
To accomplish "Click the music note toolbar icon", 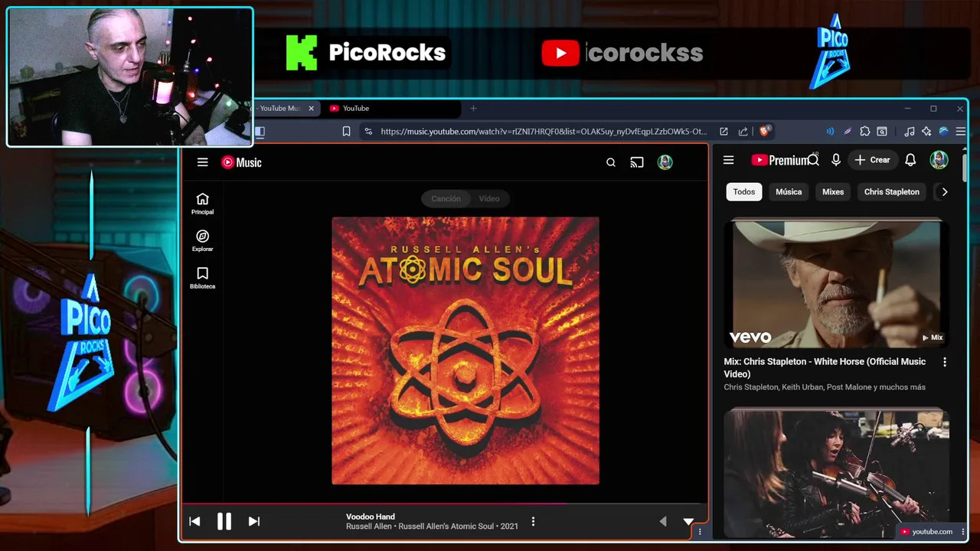I will click(x=909, y=132).
